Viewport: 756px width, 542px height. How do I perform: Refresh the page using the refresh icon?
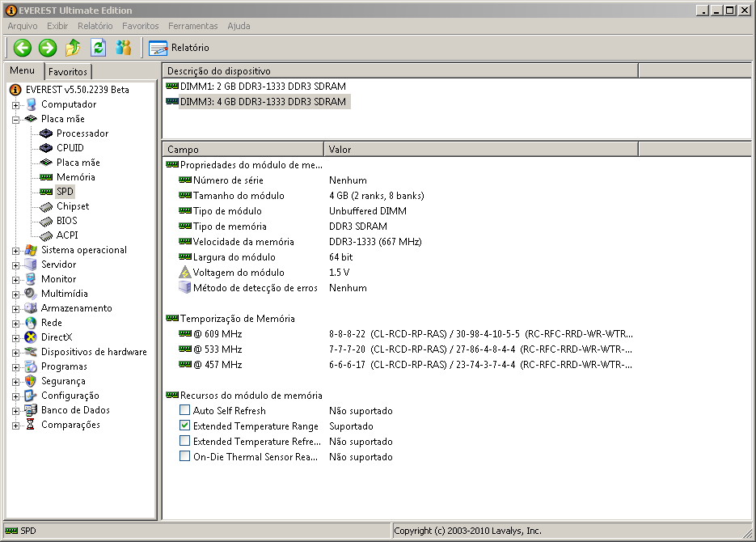point(98,48)
